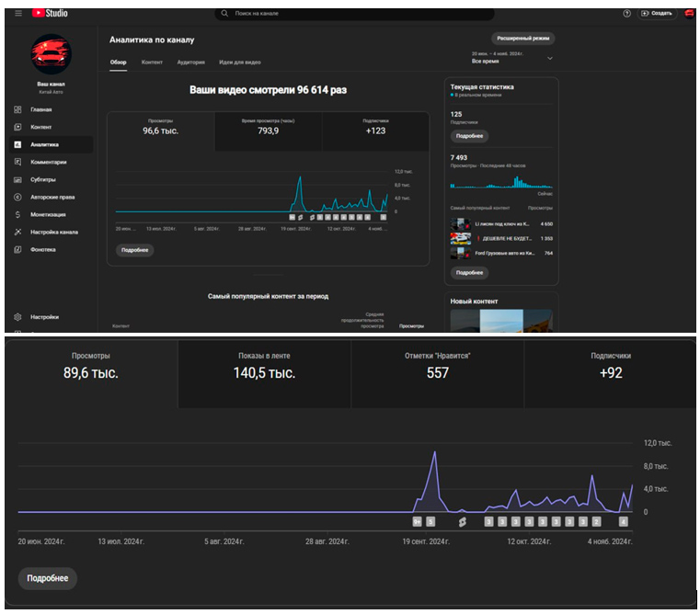Click the Комментарии sidebar icon
Viewport: 700px width, 614px height.
(x=17, y=162)
